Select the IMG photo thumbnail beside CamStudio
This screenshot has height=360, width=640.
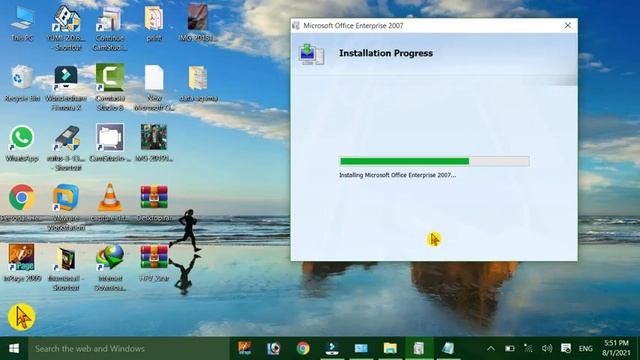(154, 143)
